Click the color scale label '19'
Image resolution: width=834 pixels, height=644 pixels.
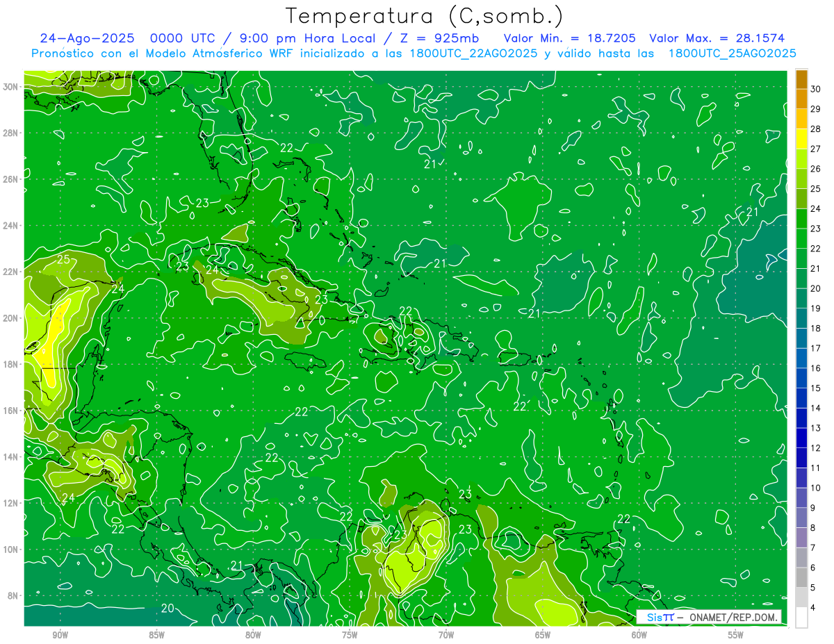tap(815, 308)
